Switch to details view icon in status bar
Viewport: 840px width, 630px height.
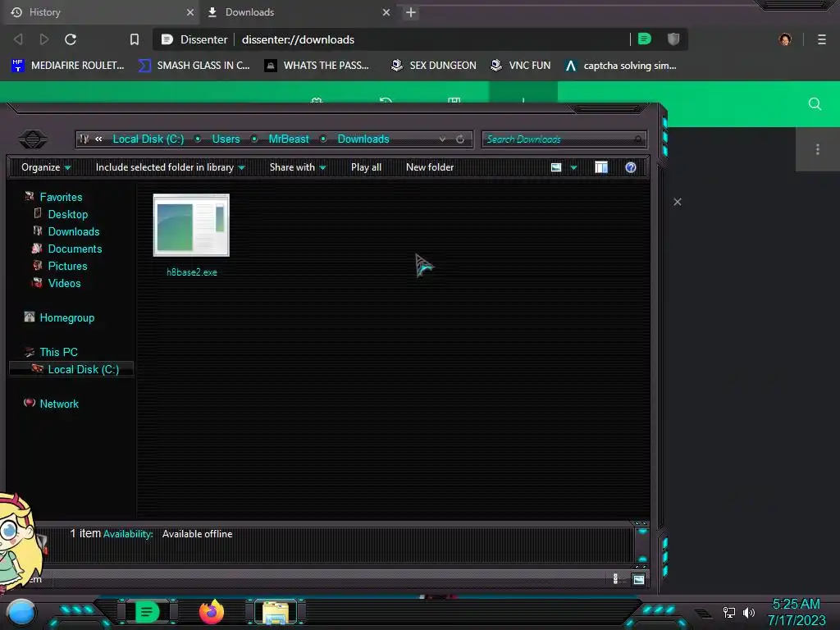615,578
